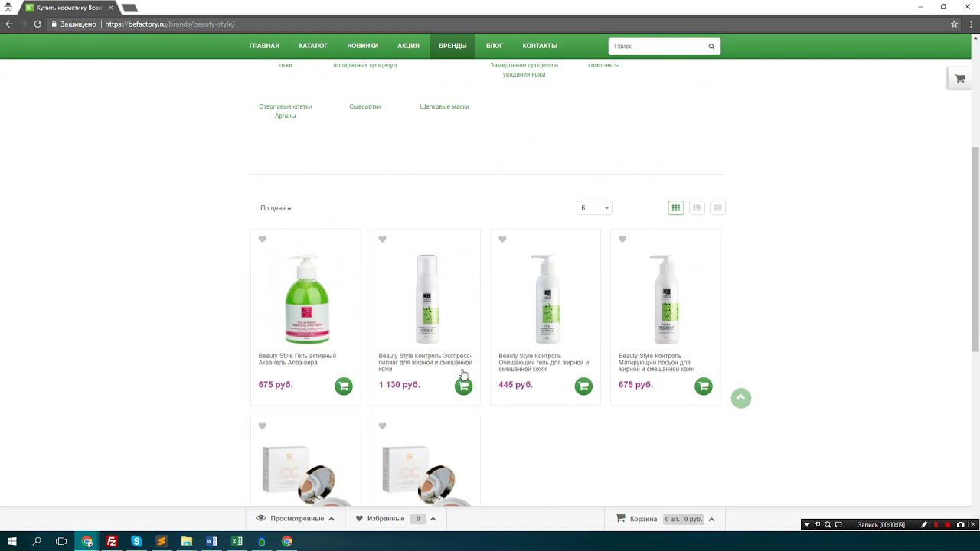Viewport: 980px width, 551px height.
Task: Switch to grid tile view
Action: coord(676,208)
